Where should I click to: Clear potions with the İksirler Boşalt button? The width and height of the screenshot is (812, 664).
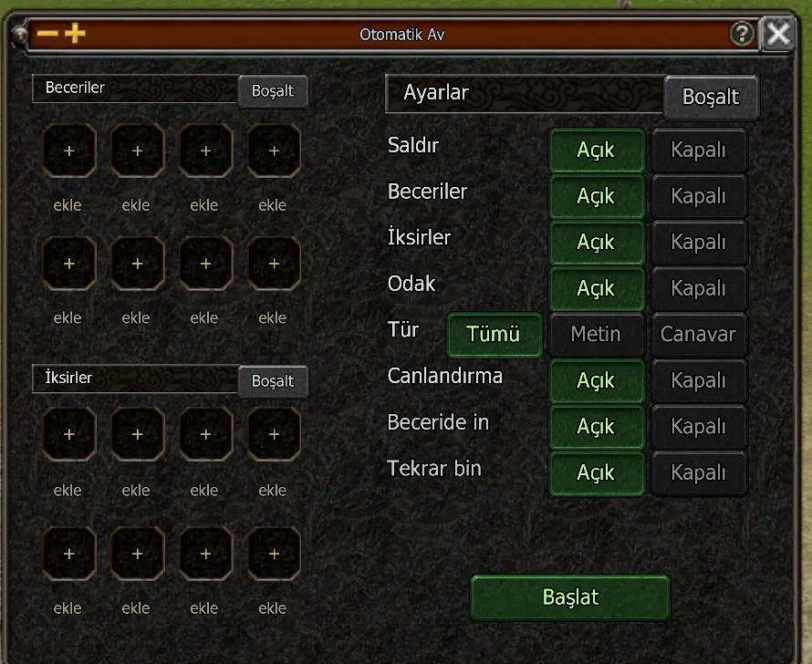[273, 381]
